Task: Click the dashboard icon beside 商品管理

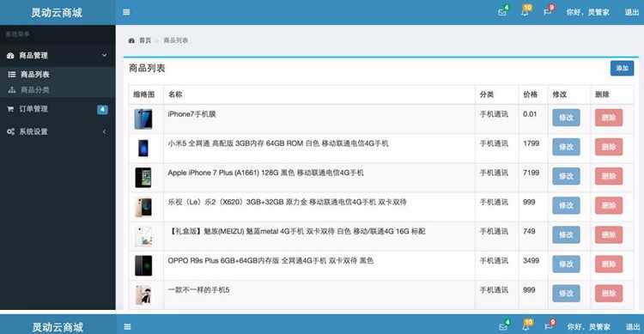Action: click(10, 56)
